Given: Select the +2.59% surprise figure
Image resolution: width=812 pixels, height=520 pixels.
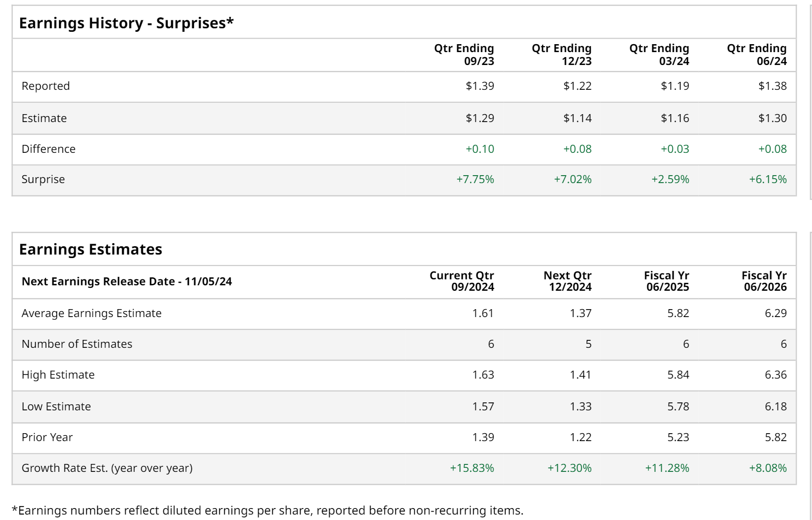Looking at the screenshot, I should [x=670, y=179].
